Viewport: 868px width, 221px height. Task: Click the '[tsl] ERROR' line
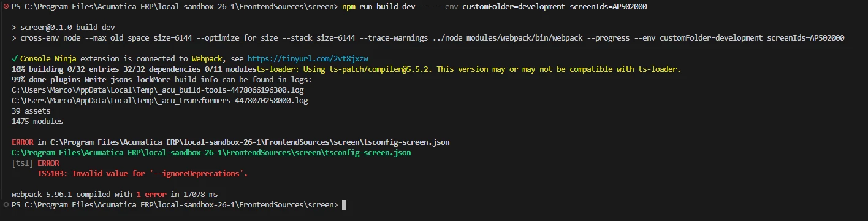(36, 163)
